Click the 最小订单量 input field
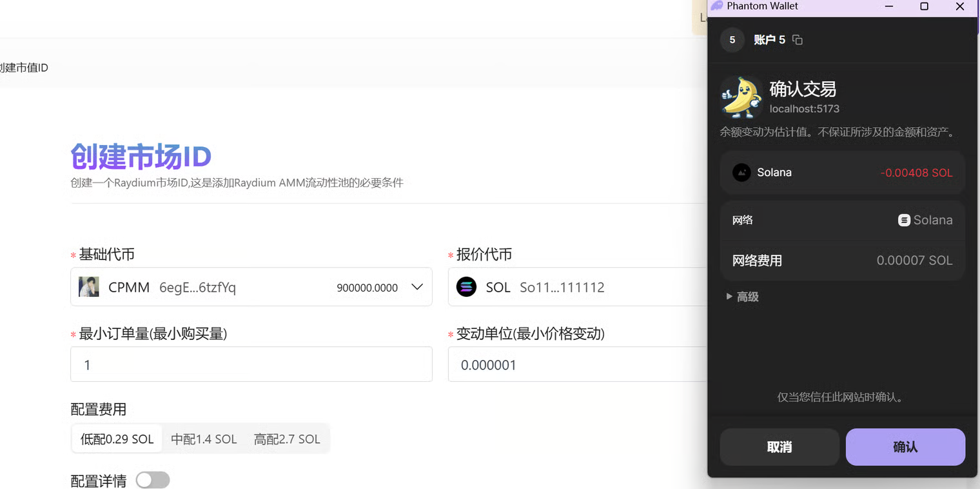 [251, 364]
